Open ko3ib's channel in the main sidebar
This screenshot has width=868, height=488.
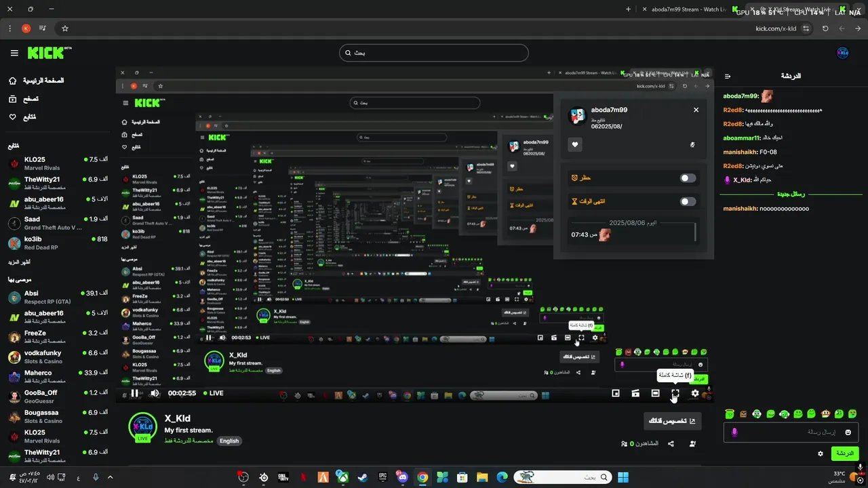click(58, 243)
